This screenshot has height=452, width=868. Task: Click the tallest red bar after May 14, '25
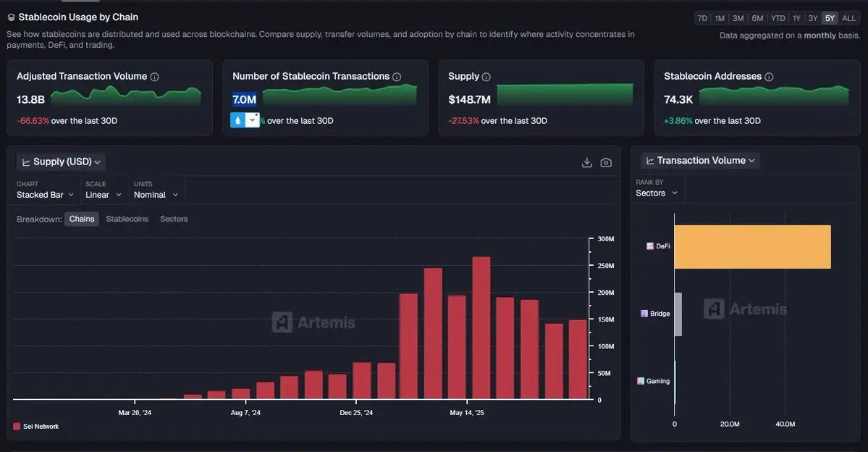pyautogui.click(x=481, y=327)
